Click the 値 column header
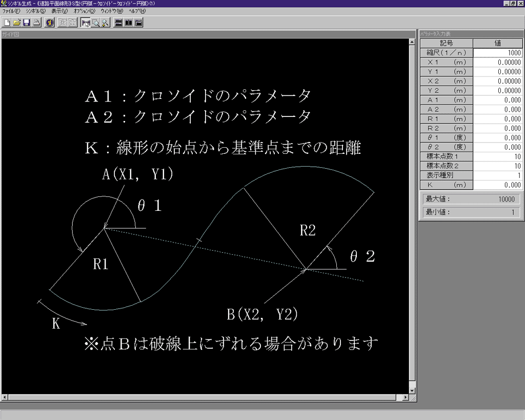Image resolution: width=525 pixels, height=420 pixels. pos(497,44)
